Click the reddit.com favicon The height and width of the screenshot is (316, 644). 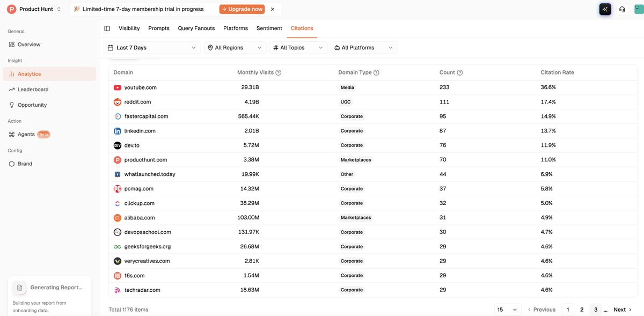pos(118,102)
